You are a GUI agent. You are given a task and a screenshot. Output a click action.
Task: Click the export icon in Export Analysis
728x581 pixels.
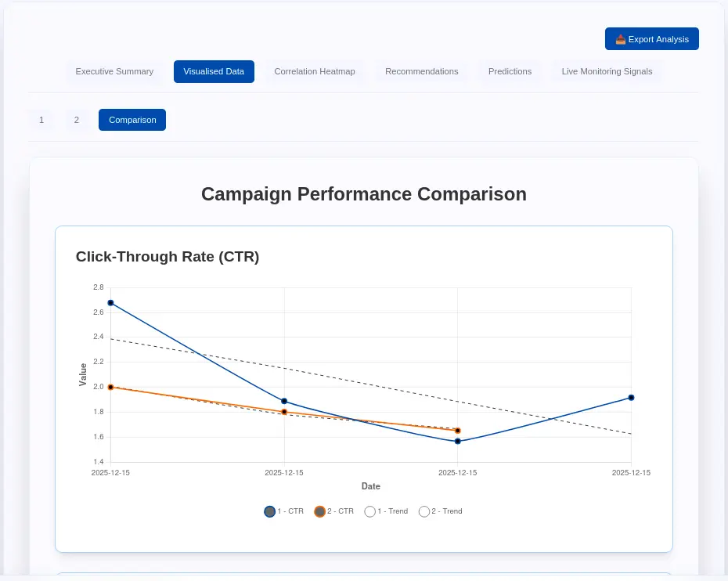pos(620,39)
